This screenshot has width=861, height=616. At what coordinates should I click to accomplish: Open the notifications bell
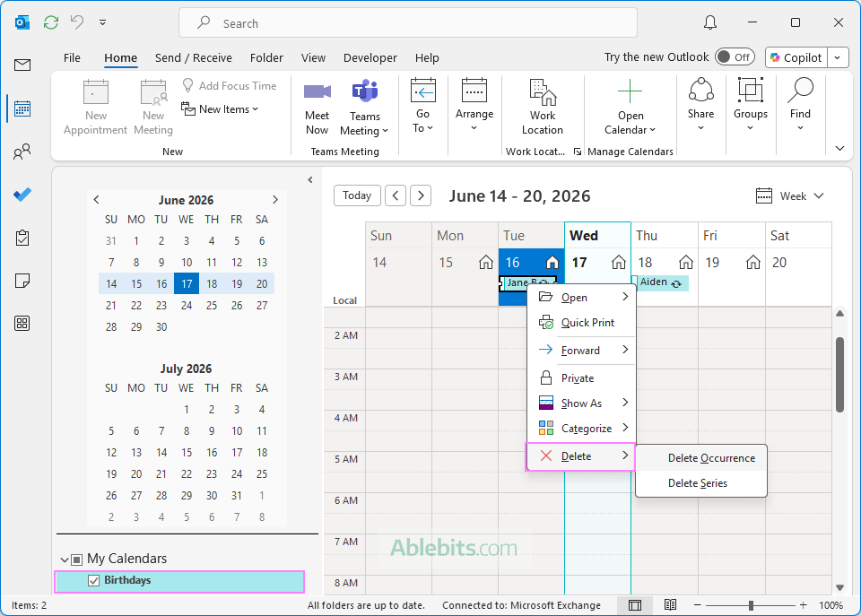coord(710,22)
